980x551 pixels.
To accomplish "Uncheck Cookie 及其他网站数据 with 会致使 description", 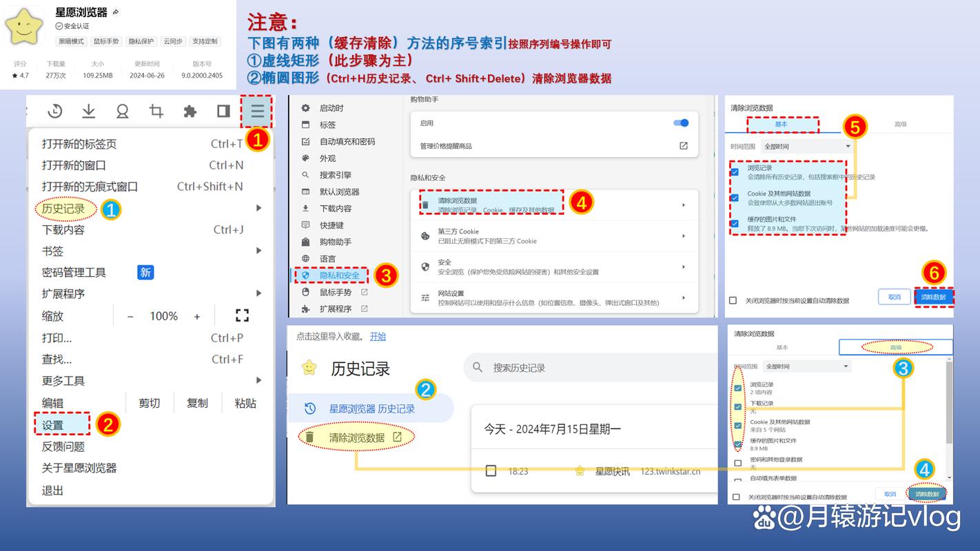I will pyautogui.click(x=735, y=198).
